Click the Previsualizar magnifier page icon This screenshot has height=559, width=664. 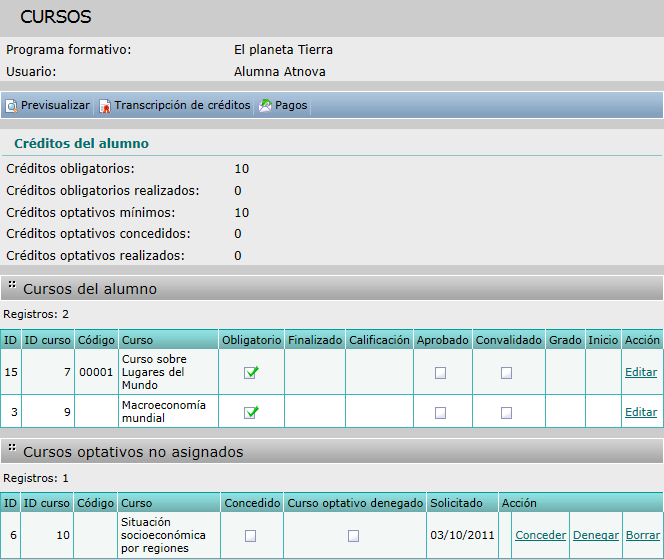11,105
